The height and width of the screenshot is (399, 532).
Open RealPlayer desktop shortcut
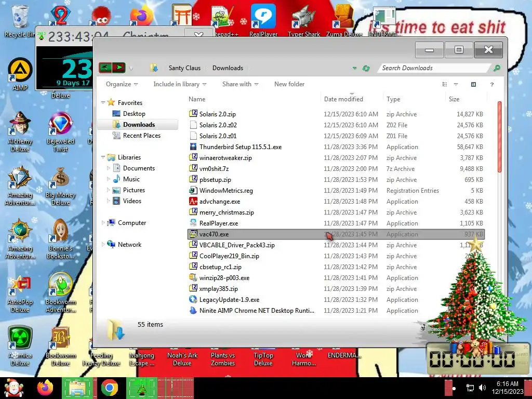pyautogui.click(x=263, y=20)
